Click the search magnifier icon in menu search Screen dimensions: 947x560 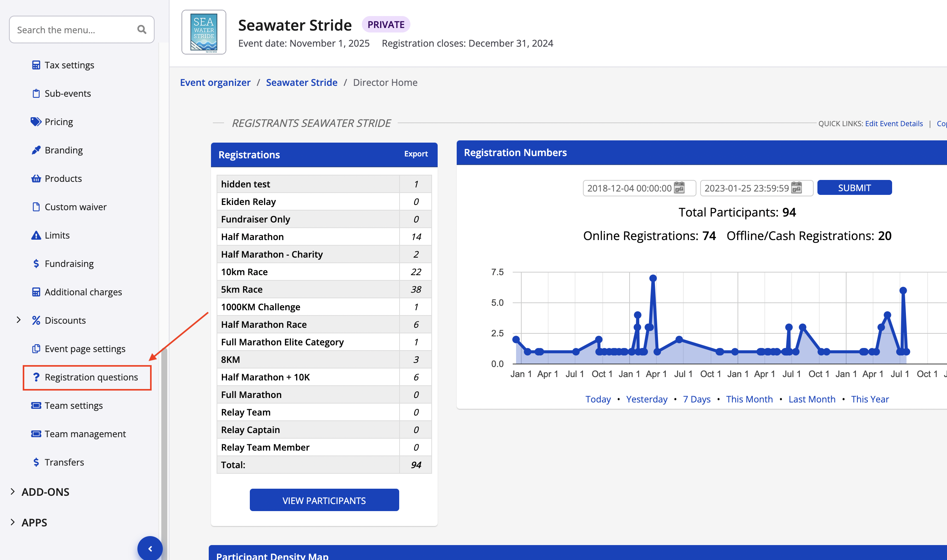click(x=142, y=29)
